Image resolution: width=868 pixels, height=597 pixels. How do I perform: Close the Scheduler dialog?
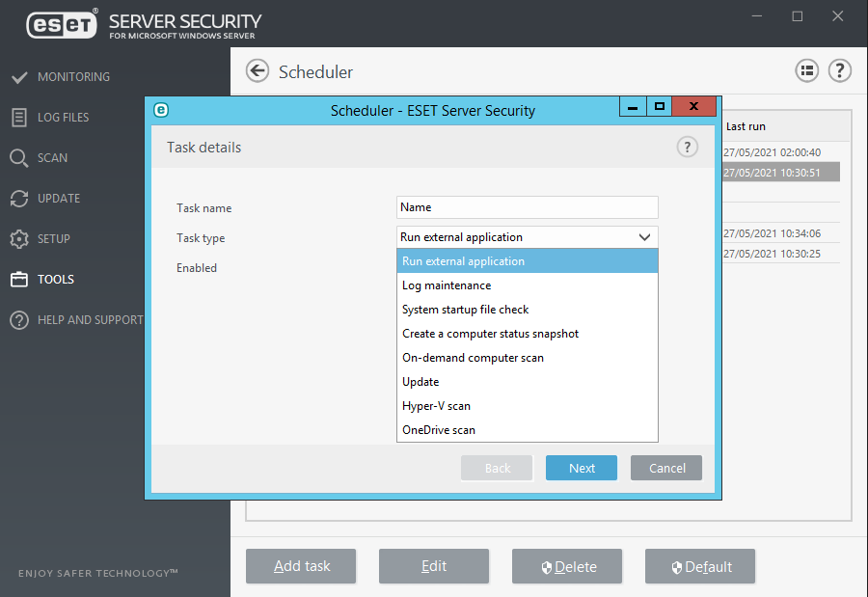coord(694,106)
